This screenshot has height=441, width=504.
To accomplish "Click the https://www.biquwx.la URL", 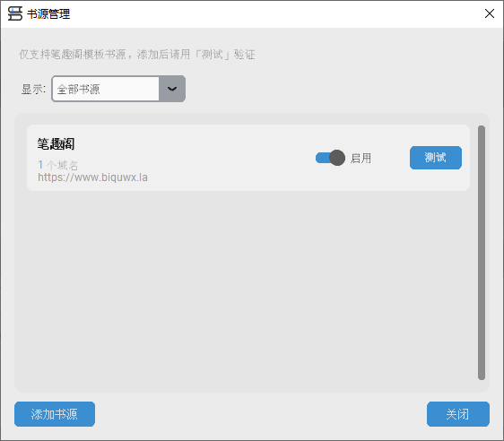I will [x=92, y=177].
